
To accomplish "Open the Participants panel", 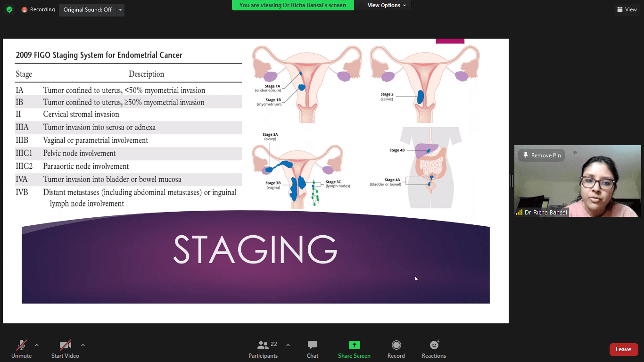I will pos(263,349).
